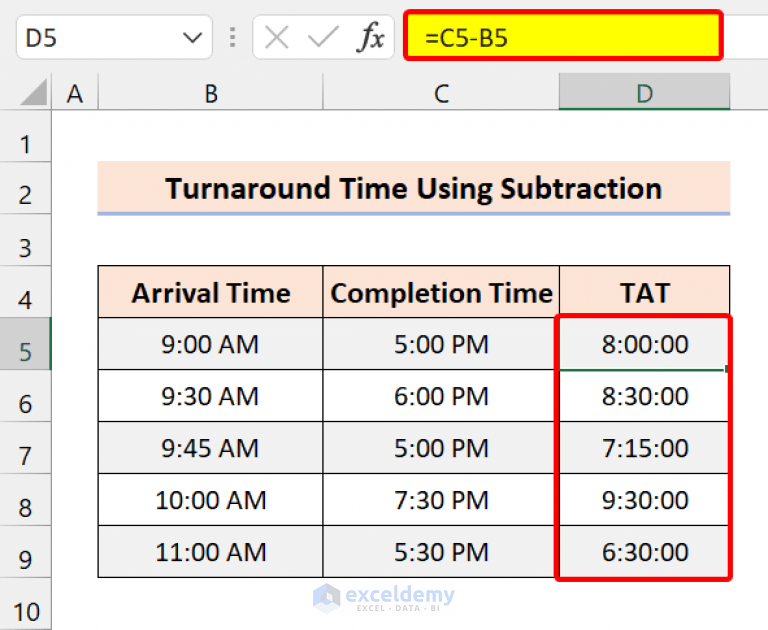
Task: Select cell with 9:00 AM
Action: [211, 344]
